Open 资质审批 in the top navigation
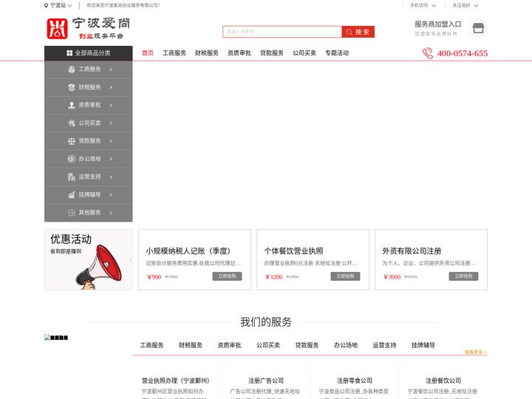Viewport: 532px width, 399px height. (239, 53)
